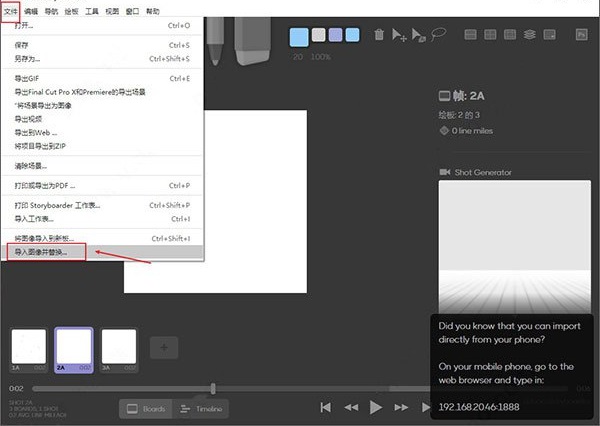Select 将场景导出为图像 entry
The image size is (600, 426).
102,105
